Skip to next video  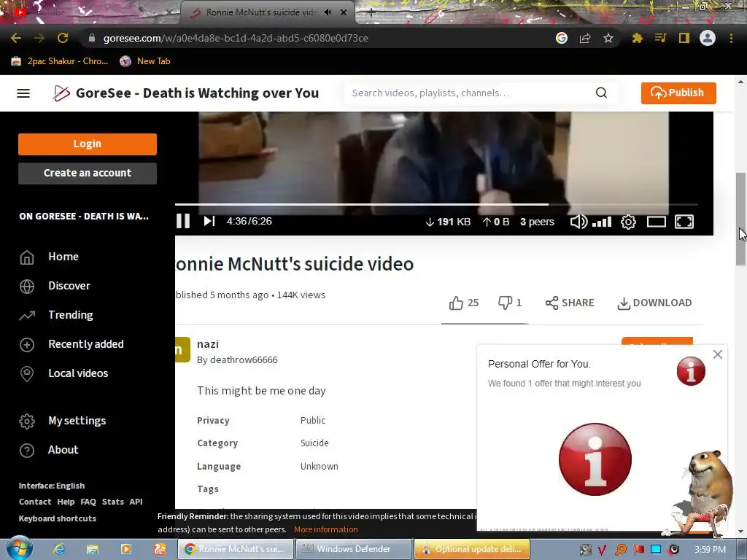(x=209, y=222)
